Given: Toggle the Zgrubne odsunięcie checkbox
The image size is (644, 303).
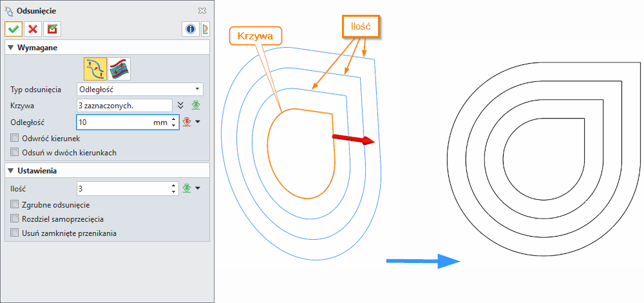Looking at the screenshot, I should 15,204.
